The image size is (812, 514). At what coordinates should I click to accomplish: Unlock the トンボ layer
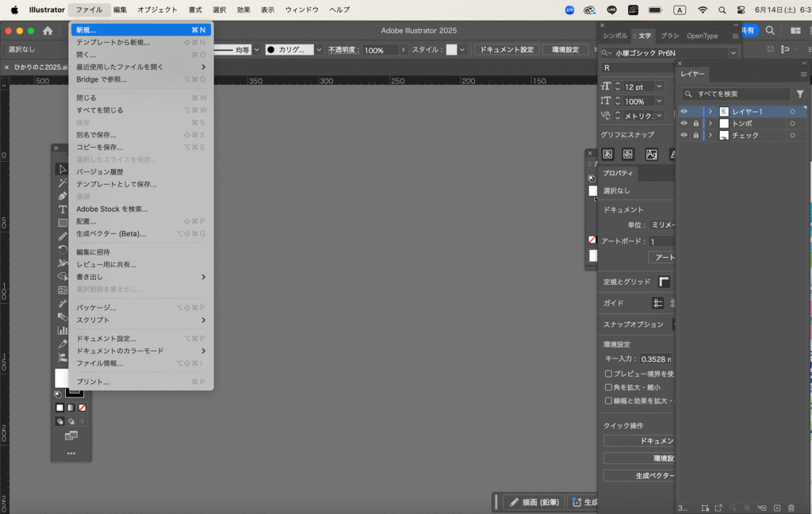click(696, 123)
